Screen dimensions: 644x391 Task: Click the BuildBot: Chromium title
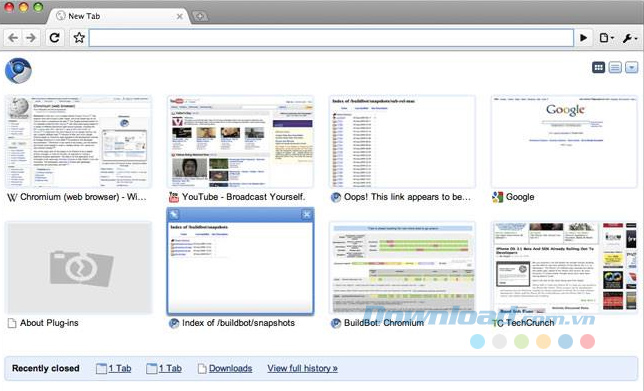[x=384, y=323]
